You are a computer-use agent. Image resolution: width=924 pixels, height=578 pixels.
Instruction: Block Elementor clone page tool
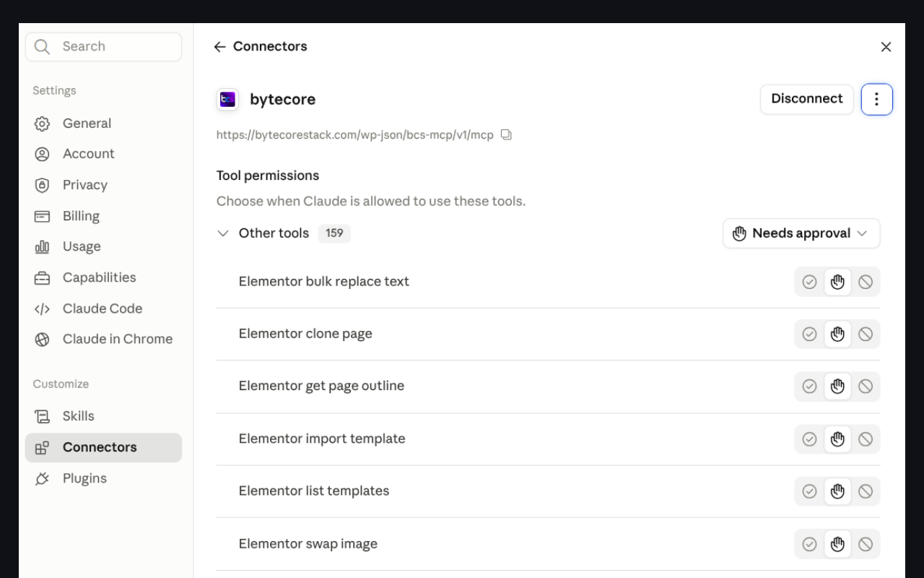point(865,334)
